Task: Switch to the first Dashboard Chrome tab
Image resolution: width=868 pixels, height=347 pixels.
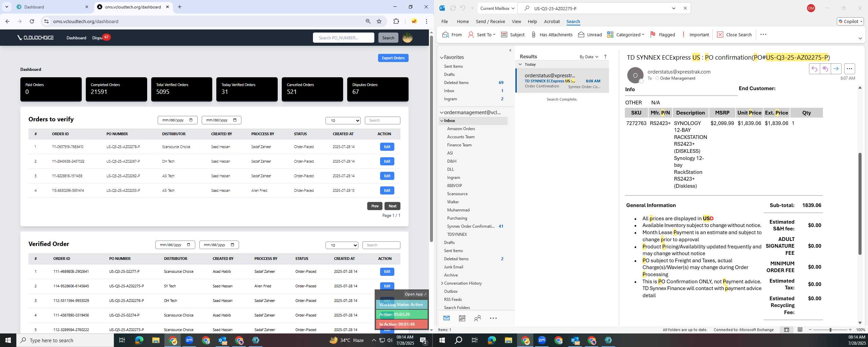Action: coord(51,7)
